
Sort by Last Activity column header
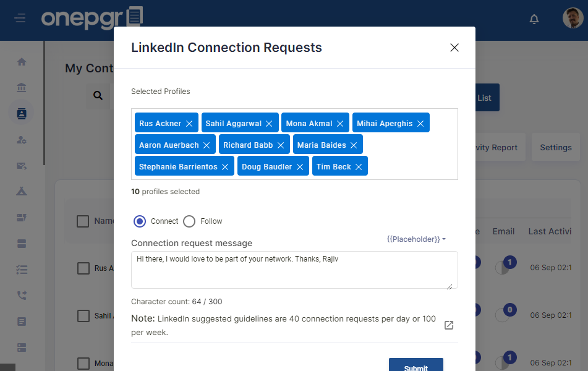coord(550,231)
